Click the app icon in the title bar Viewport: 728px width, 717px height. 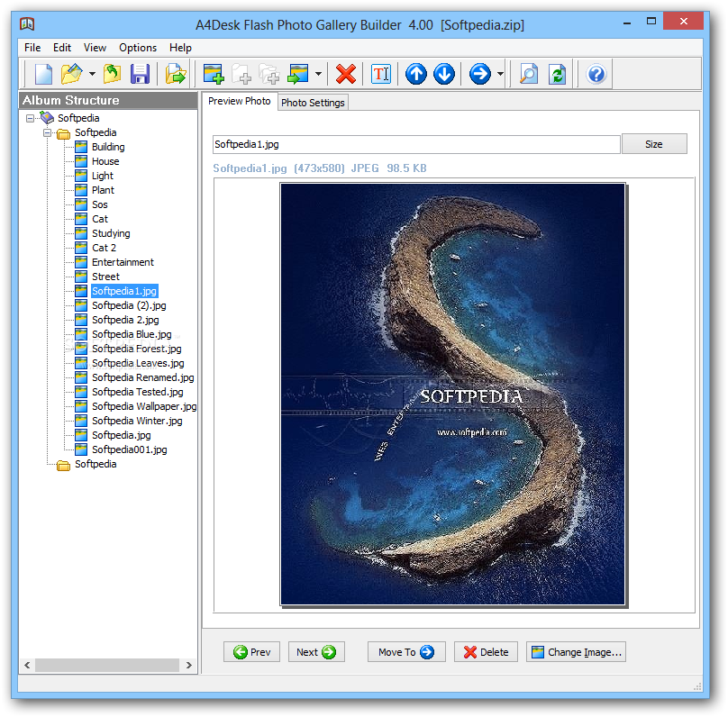point(27,23)
